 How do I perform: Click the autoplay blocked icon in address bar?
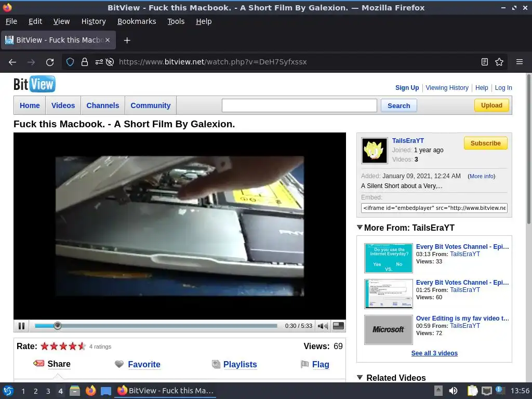coord(110,62)
